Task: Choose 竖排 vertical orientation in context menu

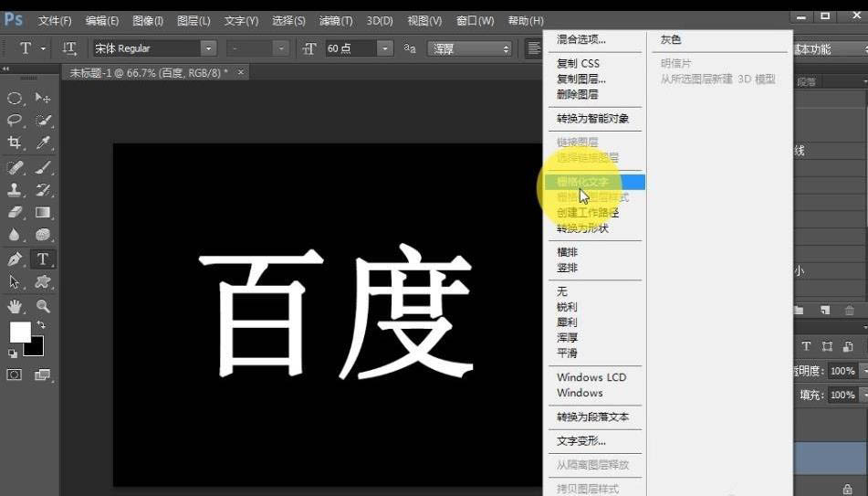Action: point(568,268)
